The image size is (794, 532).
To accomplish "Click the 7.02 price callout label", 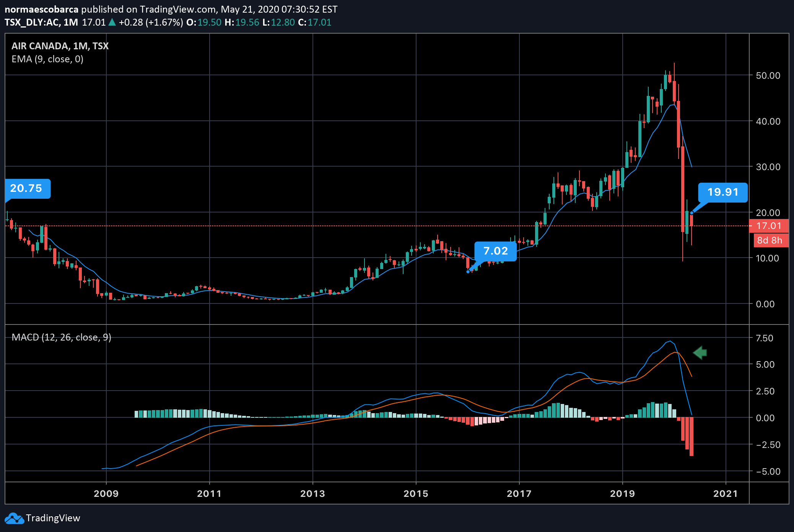I will coord(495,251).
